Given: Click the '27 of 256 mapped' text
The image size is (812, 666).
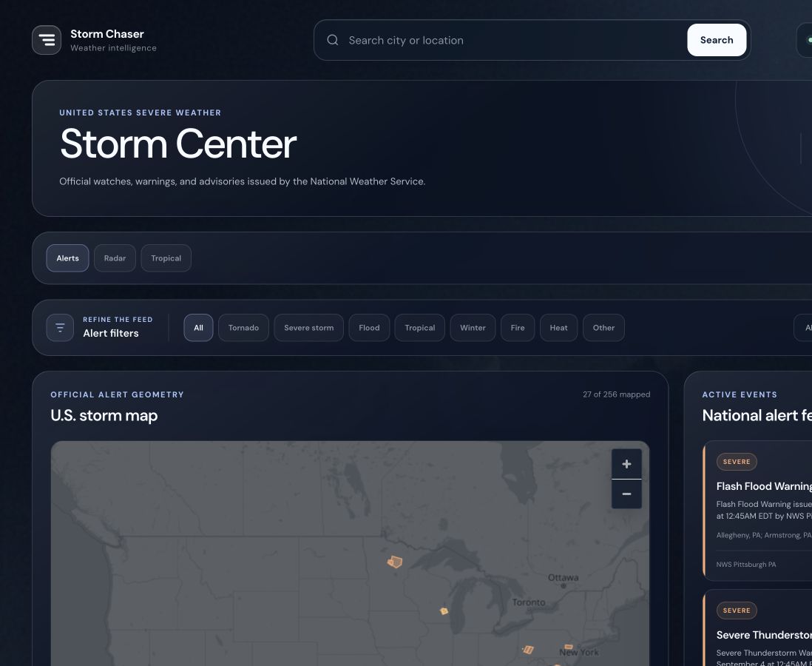Looking at the screenshot, I should pos(616,394).
